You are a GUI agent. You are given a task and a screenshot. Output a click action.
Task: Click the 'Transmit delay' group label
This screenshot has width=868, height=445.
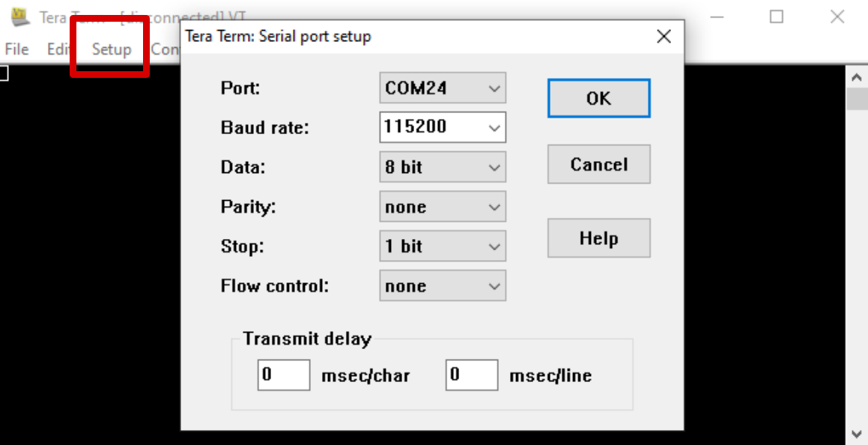(x=307, y=339)
